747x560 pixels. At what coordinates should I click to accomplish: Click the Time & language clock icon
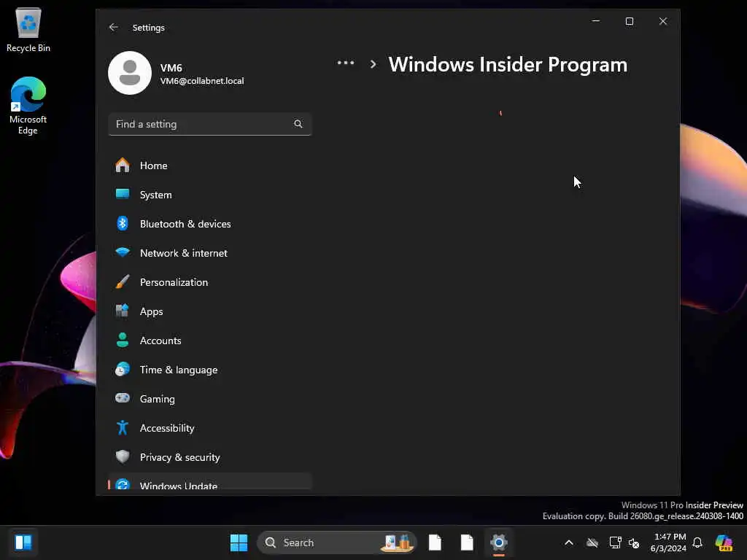coord(123,369)
